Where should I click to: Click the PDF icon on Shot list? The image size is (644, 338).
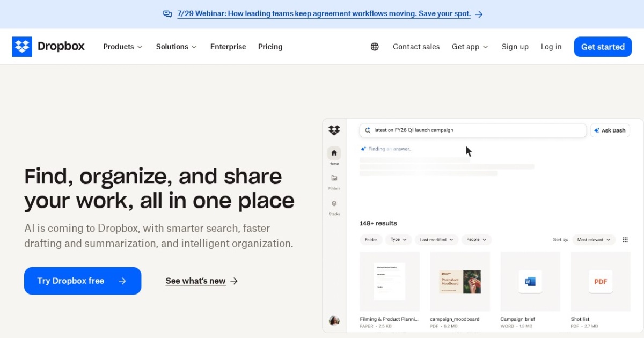click(601, 281)
